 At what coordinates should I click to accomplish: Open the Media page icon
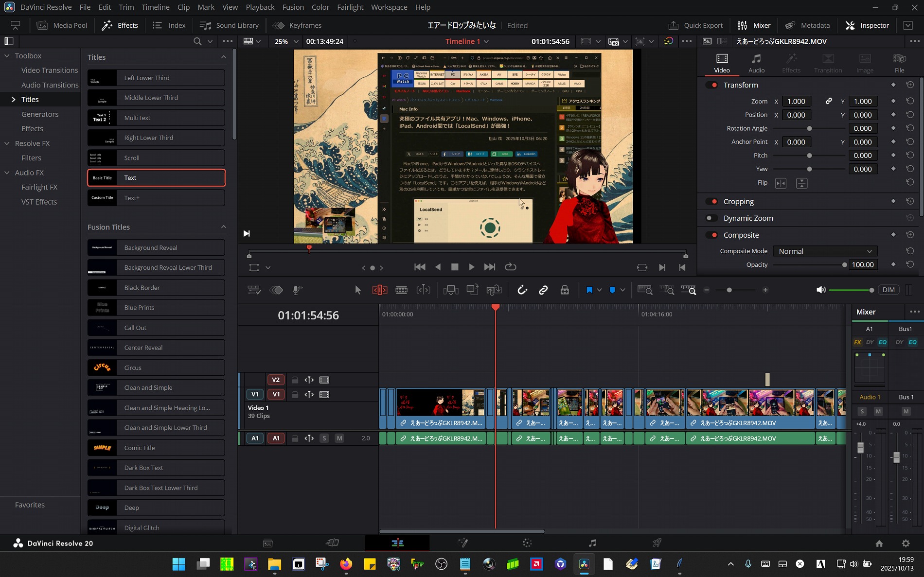pyautogui.click(x=268, y=543)
